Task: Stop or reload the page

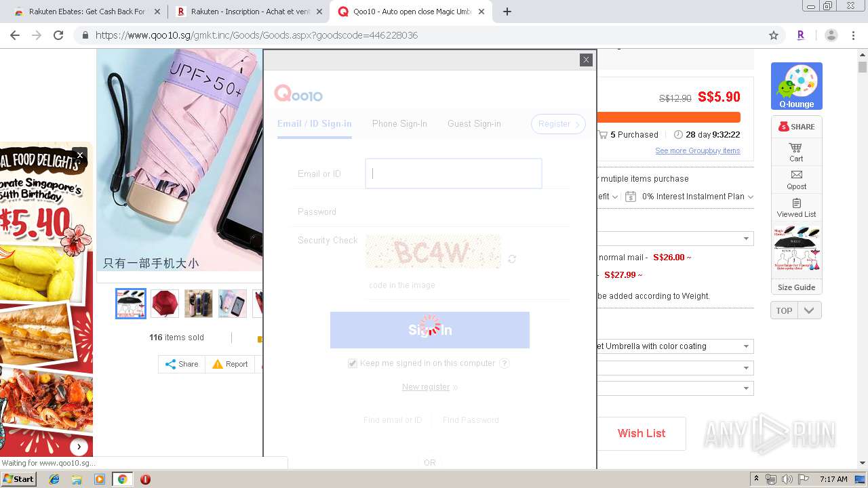Action: pos(58,35)
